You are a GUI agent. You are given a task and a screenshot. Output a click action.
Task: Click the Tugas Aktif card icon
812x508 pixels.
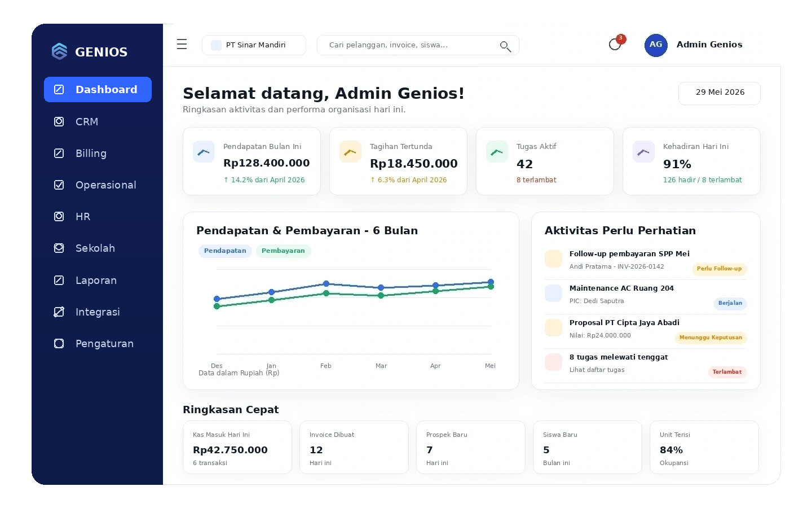coord(497,152)
